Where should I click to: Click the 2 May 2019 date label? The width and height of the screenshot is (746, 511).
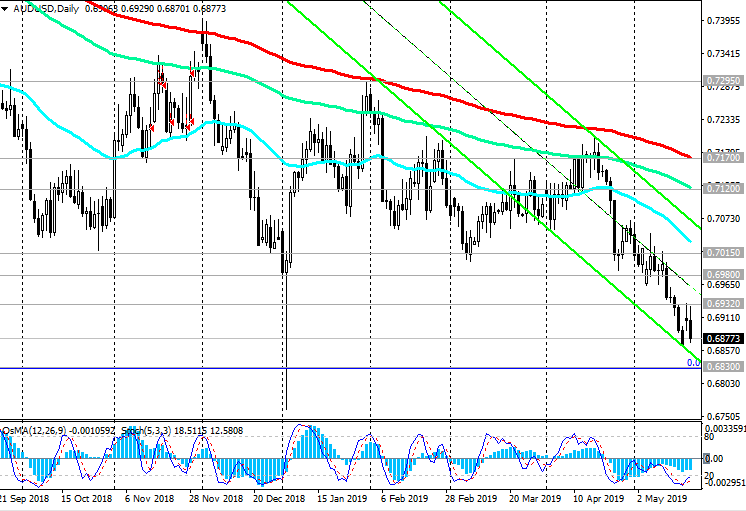[663, 497]
